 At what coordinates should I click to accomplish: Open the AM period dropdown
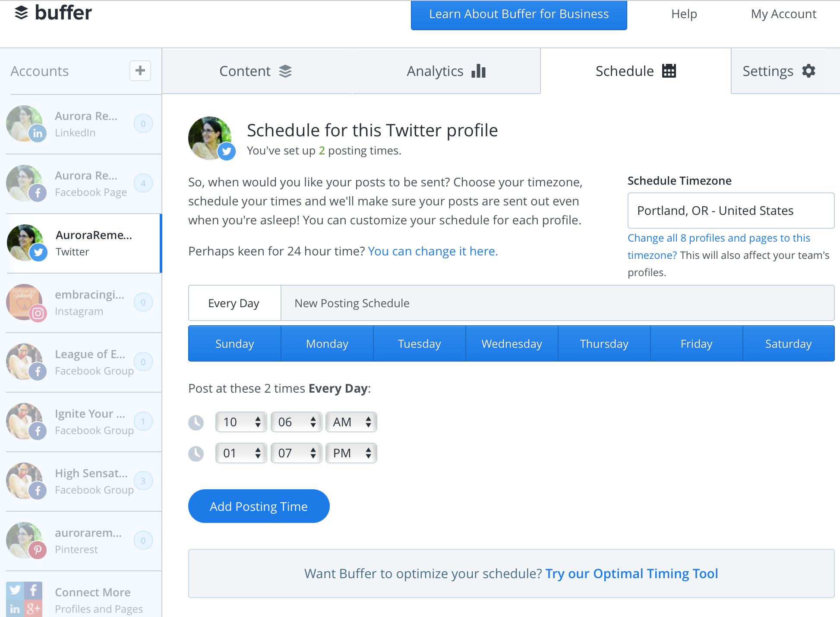coord(351,422)
